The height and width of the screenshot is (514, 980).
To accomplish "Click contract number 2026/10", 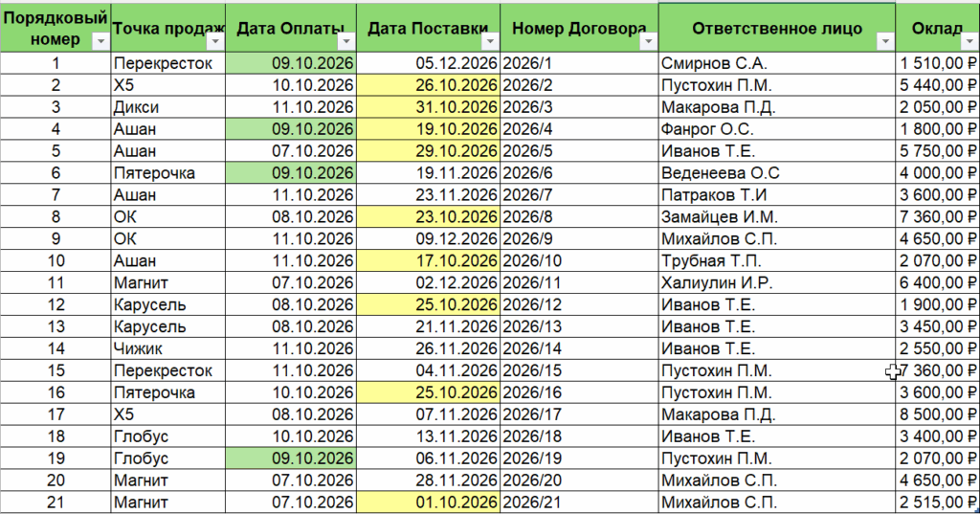I will click(x=579, y=260).
